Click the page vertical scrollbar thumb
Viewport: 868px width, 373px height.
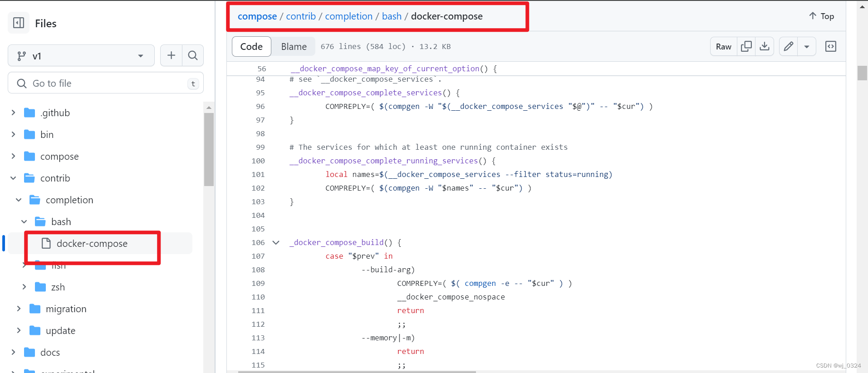tap(862, 73)
